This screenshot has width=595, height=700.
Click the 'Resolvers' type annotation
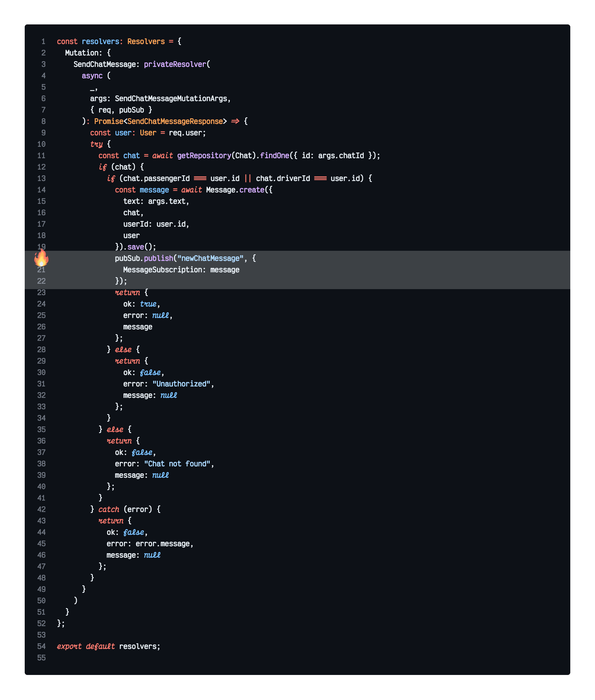146,42
